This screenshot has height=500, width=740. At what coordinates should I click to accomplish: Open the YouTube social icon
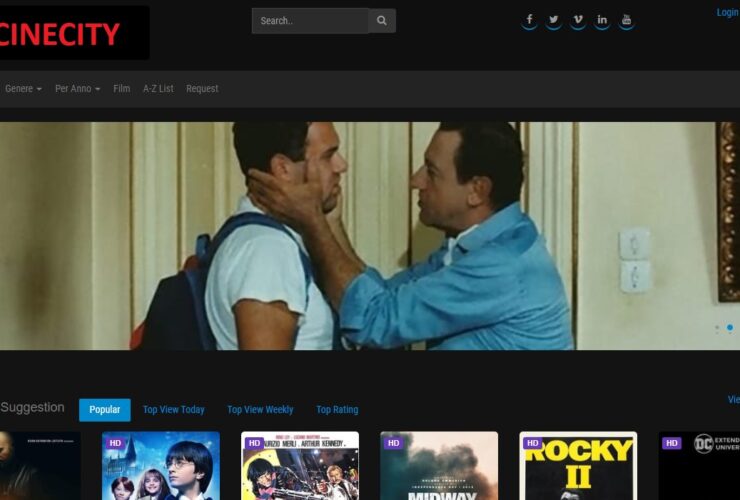(x=626, y=20)
